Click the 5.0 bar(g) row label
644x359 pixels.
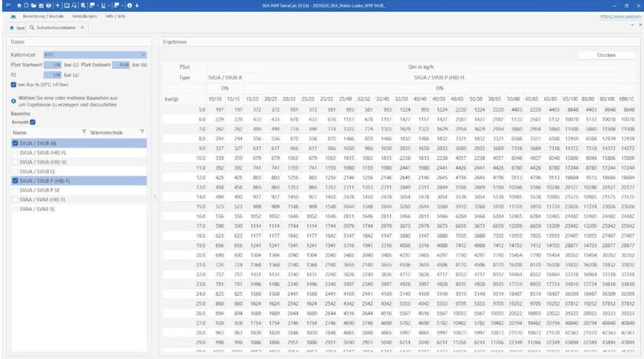pyautogui.click(x=201, y=110)
